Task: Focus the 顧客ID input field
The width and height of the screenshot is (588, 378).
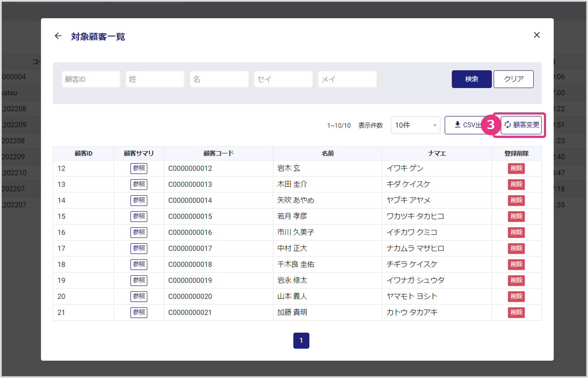Action: click(91, 79)
